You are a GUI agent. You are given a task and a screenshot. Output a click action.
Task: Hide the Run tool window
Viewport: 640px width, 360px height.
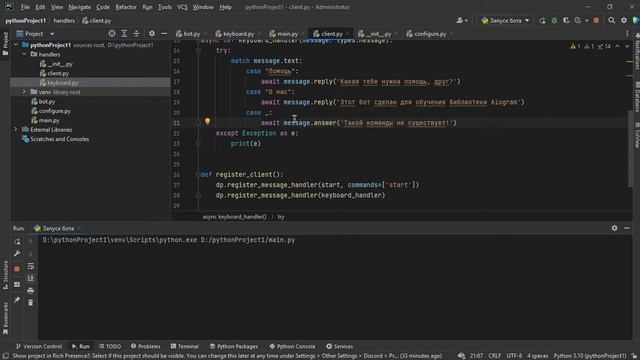[x=627, y=228]
